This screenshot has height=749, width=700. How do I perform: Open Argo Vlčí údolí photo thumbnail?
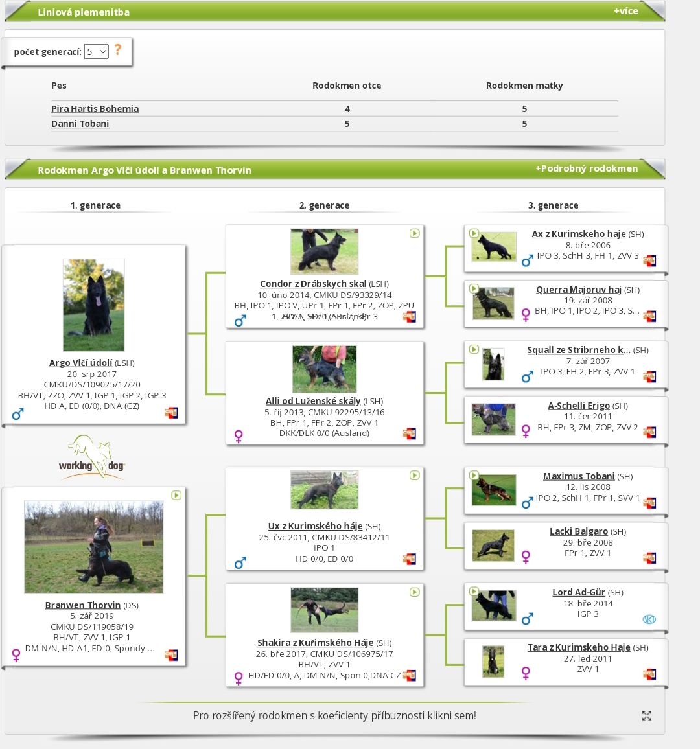pos(93,305)
